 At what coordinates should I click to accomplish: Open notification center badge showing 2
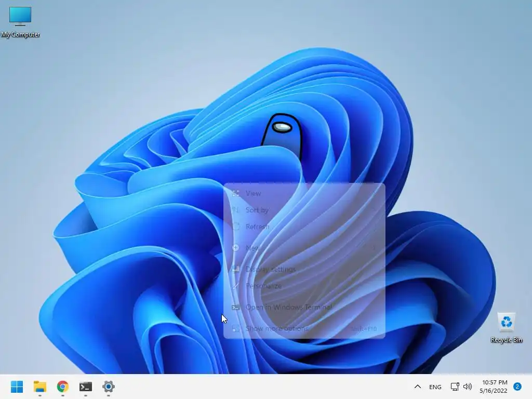pos(517,387)
